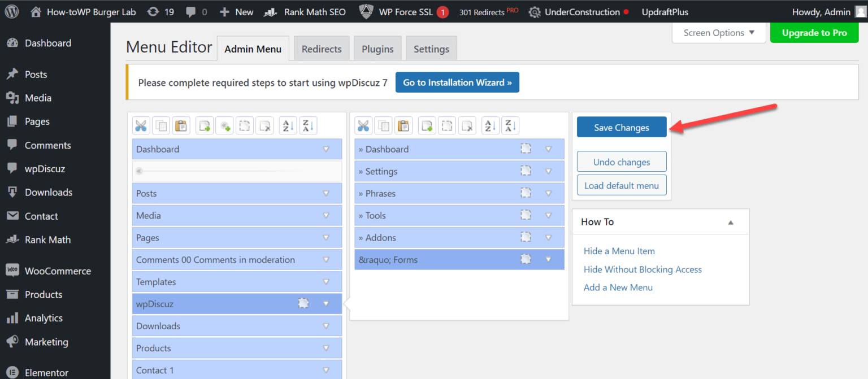868x379 pixels.
Task: Open the Hide a Menu Item link
Action: pos(619,251)
